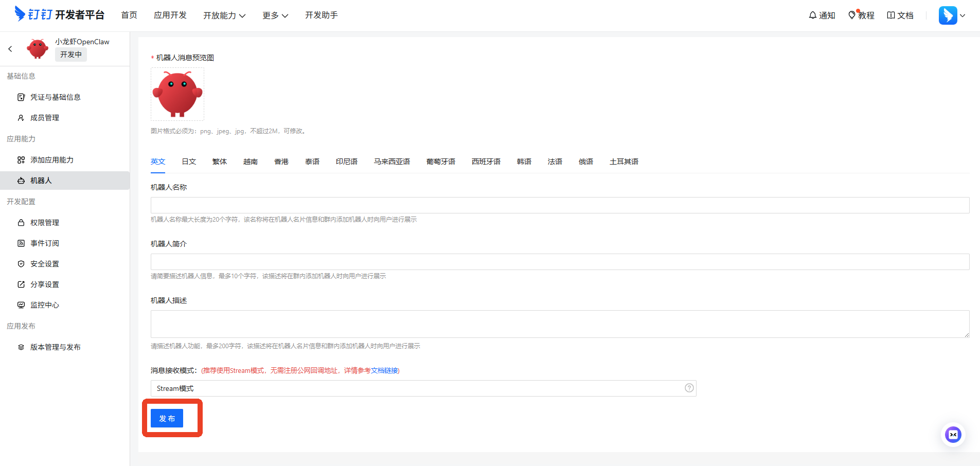This screenshot has height=466, width=980.
Task: Focus the 机器人描述 text area
Action: pyautogui.click(x=560, y=324)
